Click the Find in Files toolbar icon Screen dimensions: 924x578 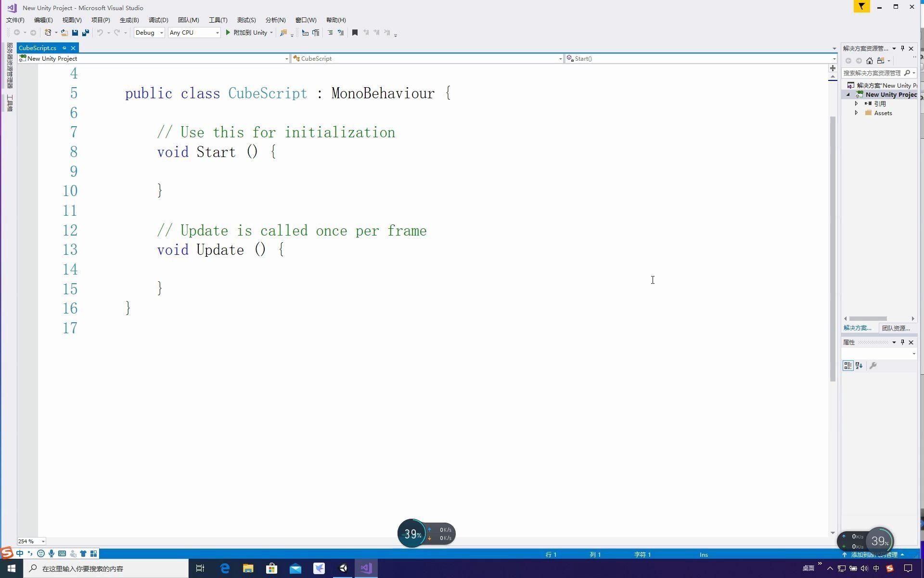coord(283,33)
